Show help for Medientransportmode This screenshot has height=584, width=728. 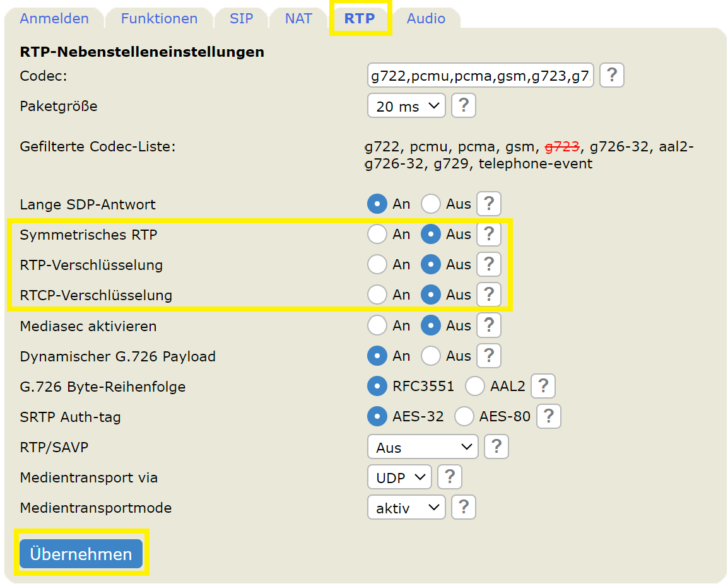click(463, 508)
